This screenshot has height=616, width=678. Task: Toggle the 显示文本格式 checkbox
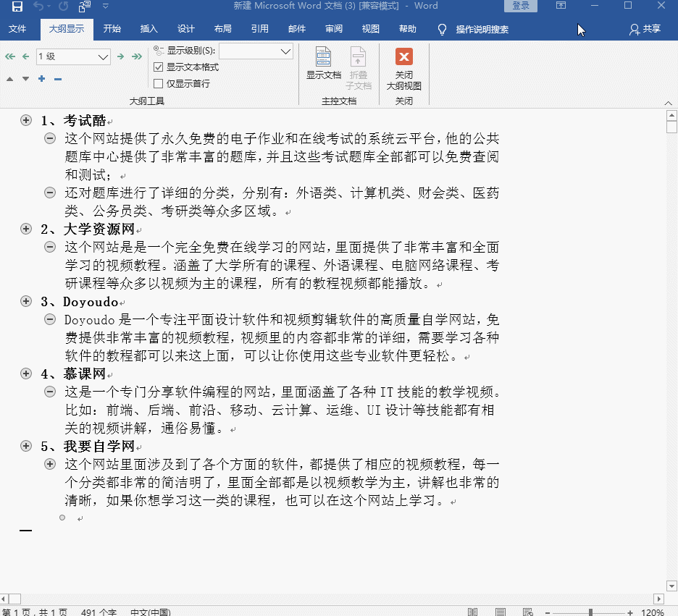(158, 67)
